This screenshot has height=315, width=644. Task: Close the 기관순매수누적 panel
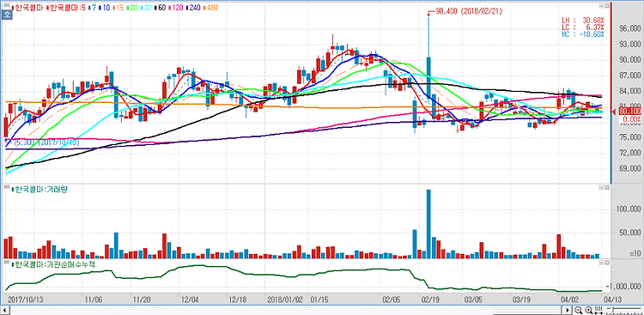pos(606,262)
